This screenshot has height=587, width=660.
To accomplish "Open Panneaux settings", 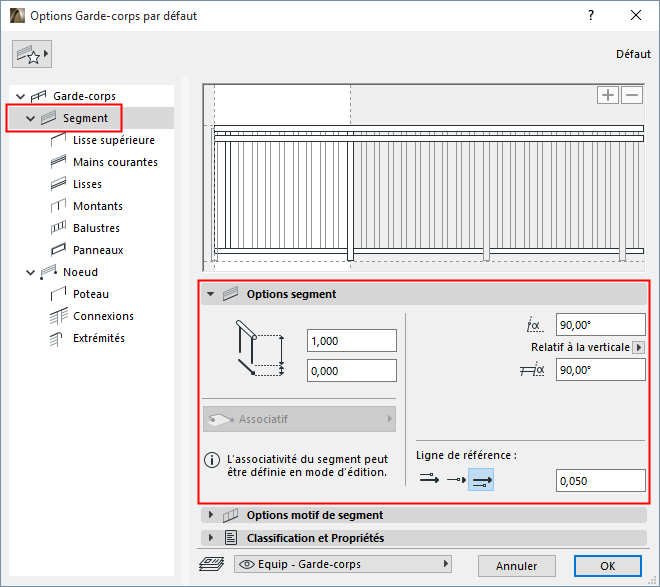I will (x=98, y=250).
